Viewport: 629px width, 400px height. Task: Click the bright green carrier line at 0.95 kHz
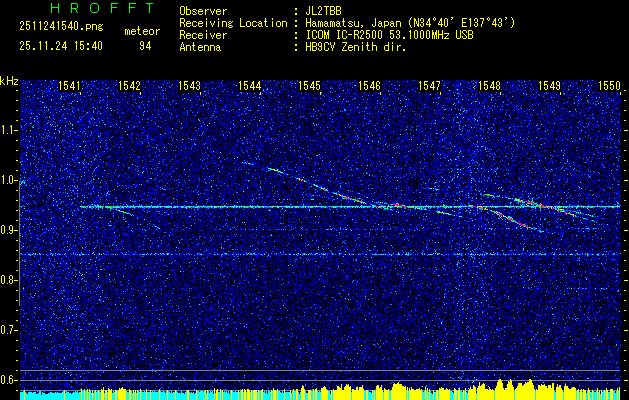(x=300, y=207)
